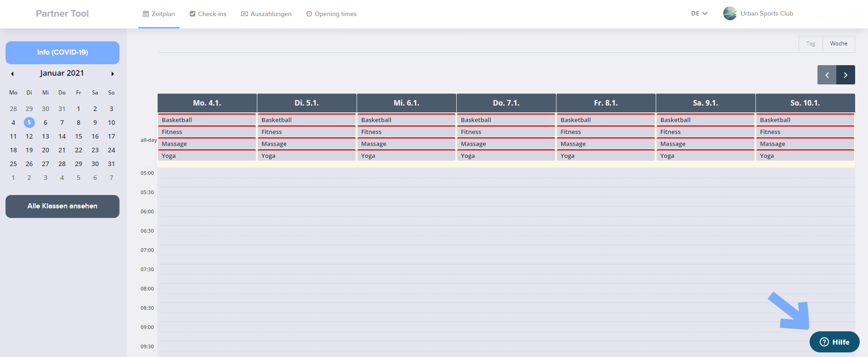
Task: Click the Fr. 8.1. column header
Action: click(606, 103)
